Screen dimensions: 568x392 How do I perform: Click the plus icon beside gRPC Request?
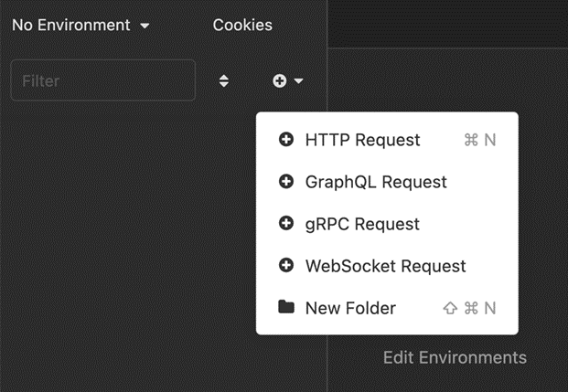[x=286, y=224]
